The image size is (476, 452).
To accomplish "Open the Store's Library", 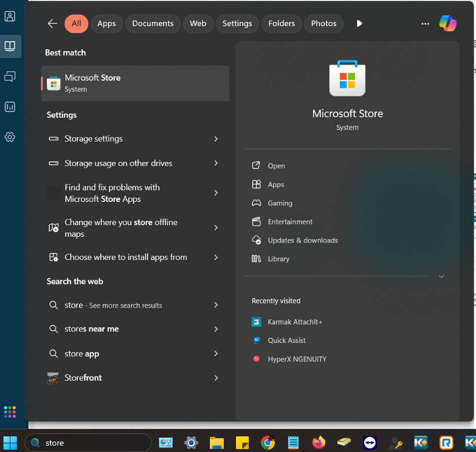I will 278,259.
